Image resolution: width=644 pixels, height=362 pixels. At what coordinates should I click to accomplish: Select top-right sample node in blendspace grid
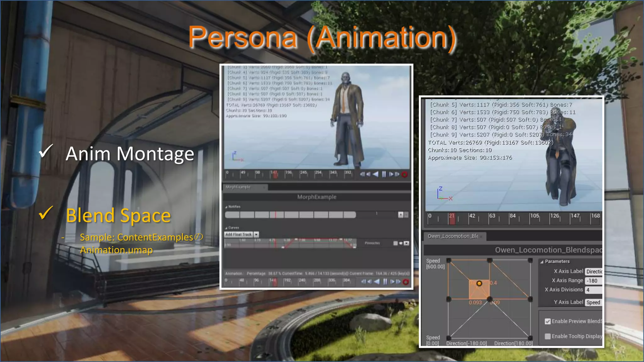click(530, 261)
